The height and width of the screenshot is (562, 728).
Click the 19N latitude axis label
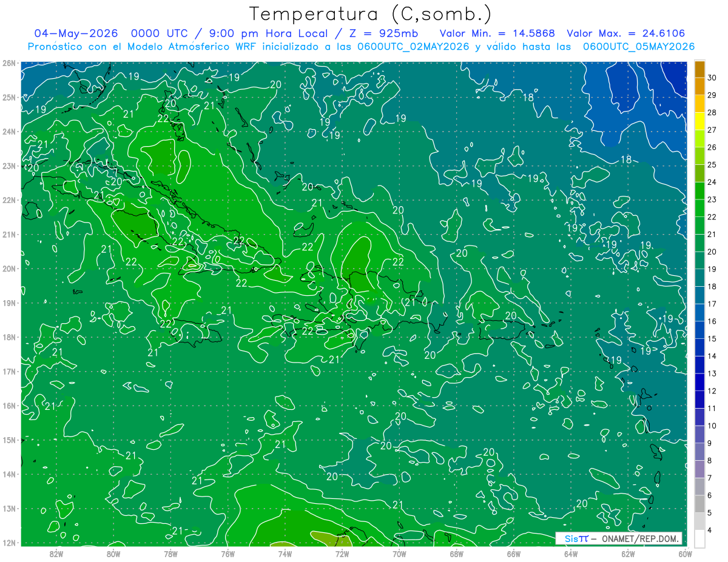pyautogui.click(x=8, y=303)
